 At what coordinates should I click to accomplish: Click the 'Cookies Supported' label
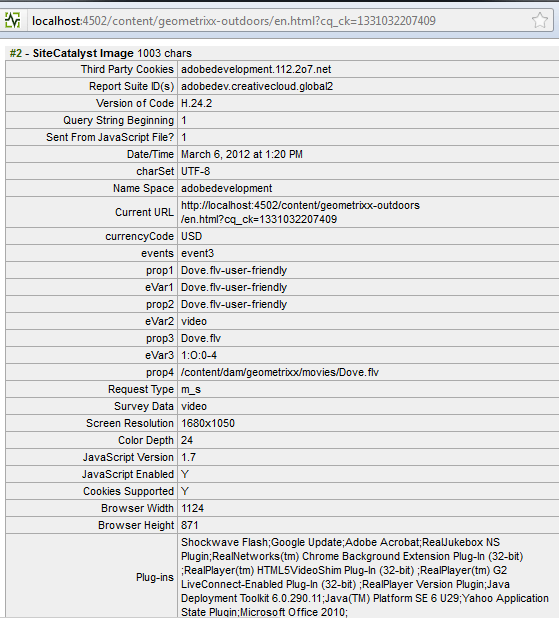pos(129,491)
